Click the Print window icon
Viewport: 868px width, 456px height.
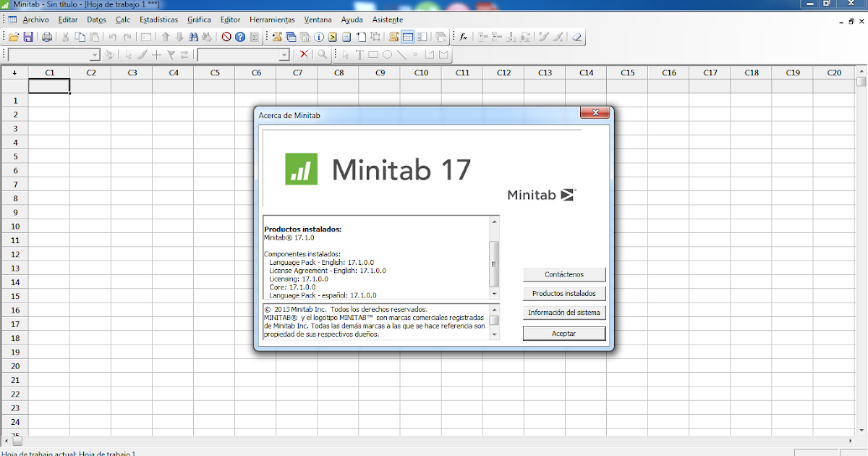(x=47, y=37)
